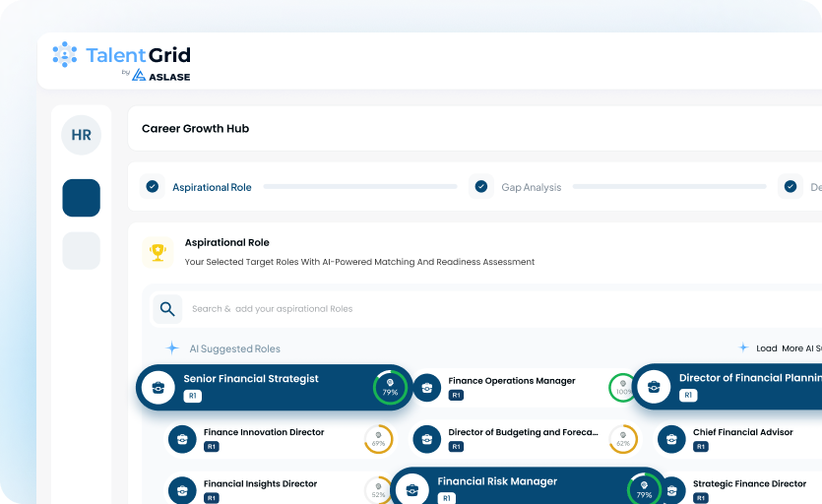The image size is (822, 504).
Task: Click briefcase icon on Director of Budgeting
Action: (427, 439)
